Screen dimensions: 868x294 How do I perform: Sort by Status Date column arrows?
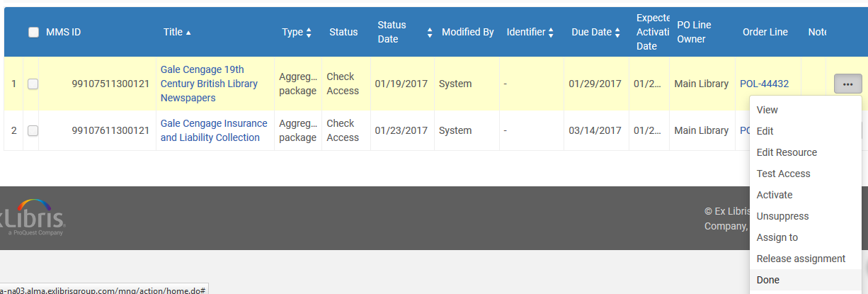(429, 33)
